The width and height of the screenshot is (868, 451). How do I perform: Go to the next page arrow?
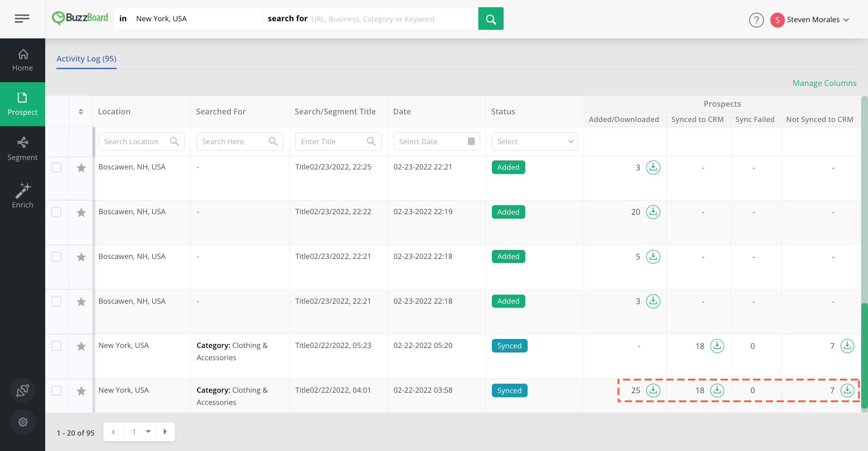coord(165,432)
